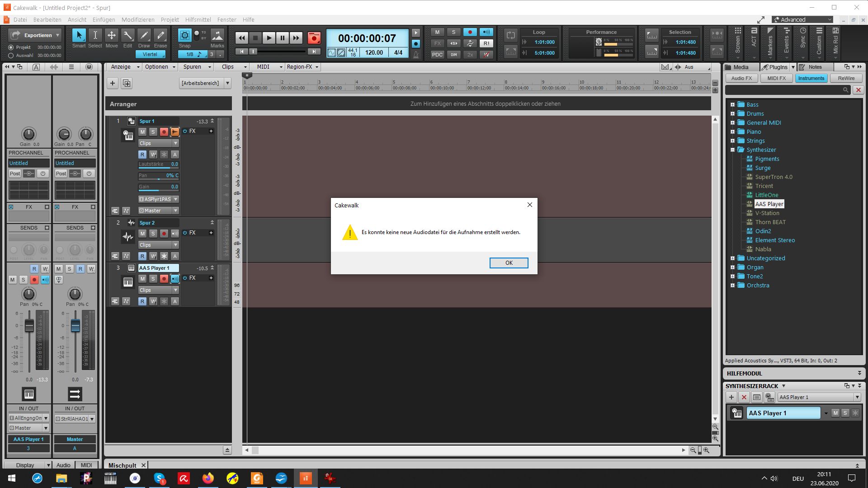Arm Spur 2 track for recording
This screenshot has width=868, height=488.
[164, 234]
